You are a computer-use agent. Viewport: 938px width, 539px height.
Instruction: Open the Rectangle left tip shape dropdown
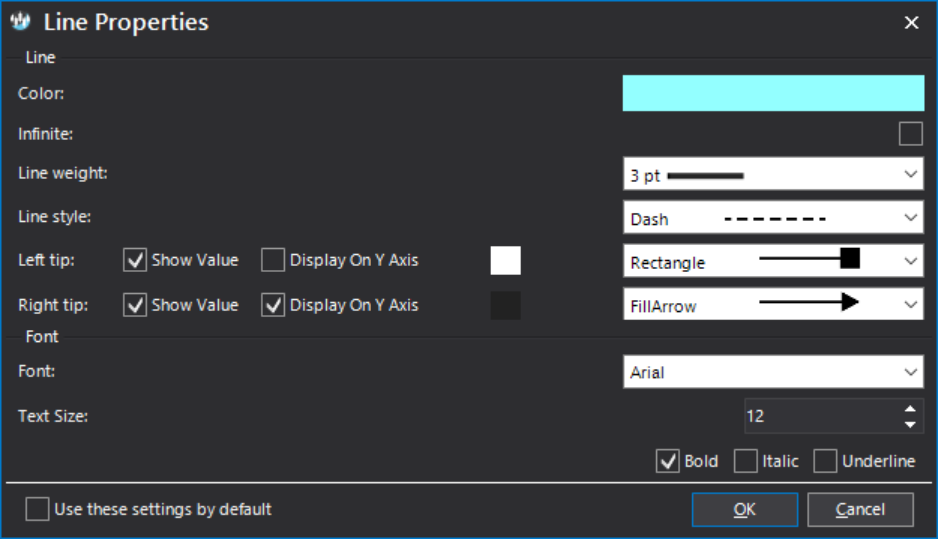coord(773,261)
